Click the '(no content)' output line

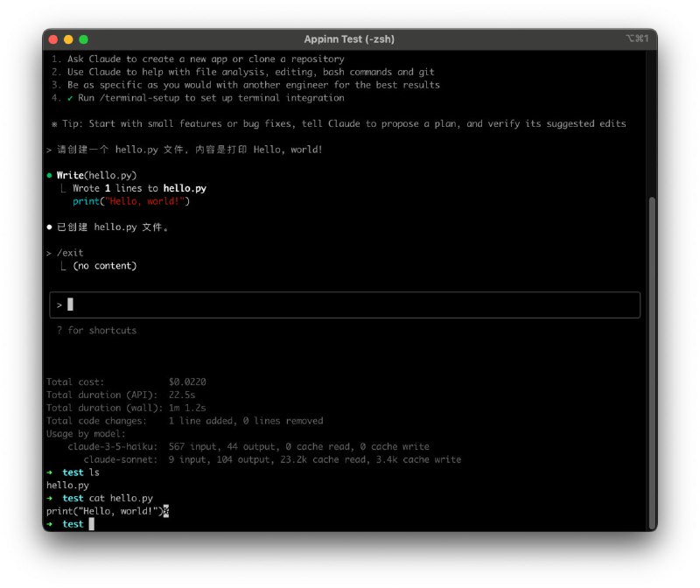coord(105,266)
